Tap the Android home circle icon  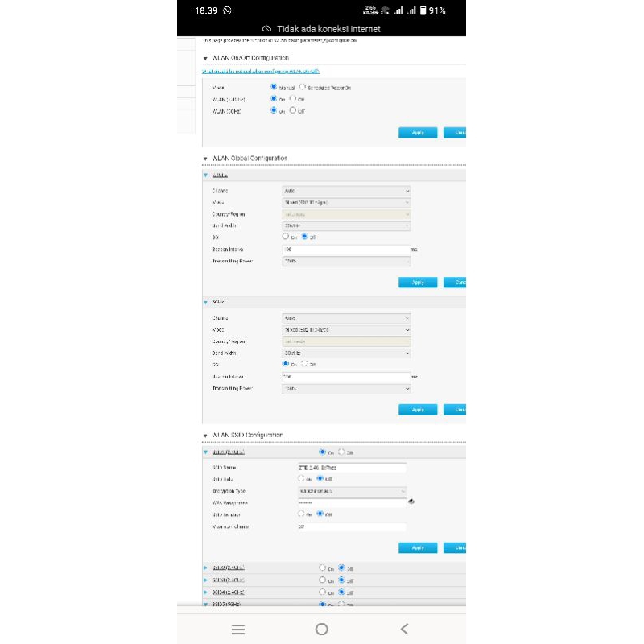pos(321,630)
